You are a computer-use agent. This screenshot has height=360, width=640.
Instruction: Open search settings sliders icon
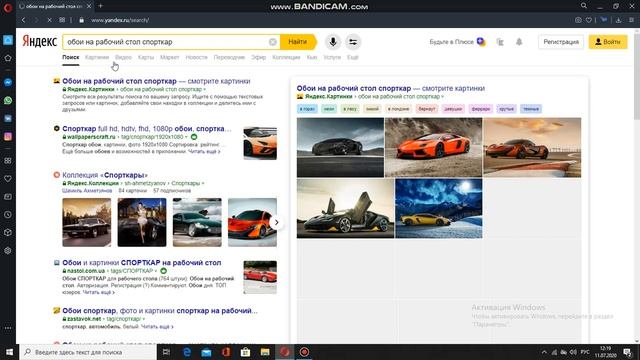pyautogui.click(x=353, y=42)
